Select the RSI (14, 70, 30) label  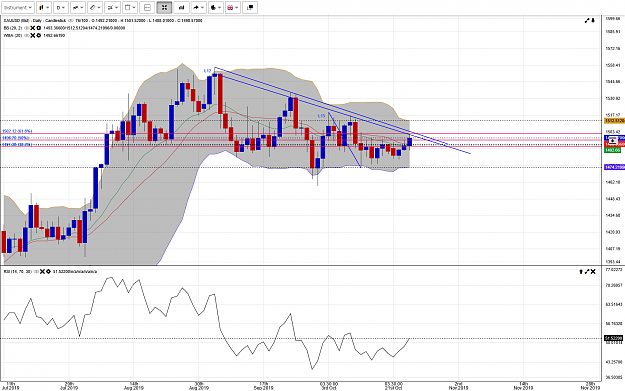click(18, 271)
